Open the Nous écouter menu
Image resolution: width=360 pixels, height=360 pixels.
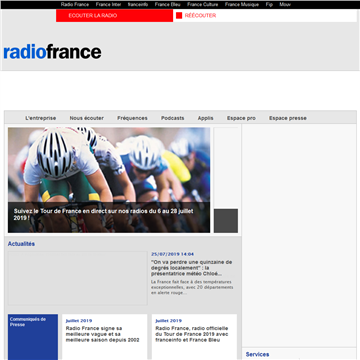87,118
